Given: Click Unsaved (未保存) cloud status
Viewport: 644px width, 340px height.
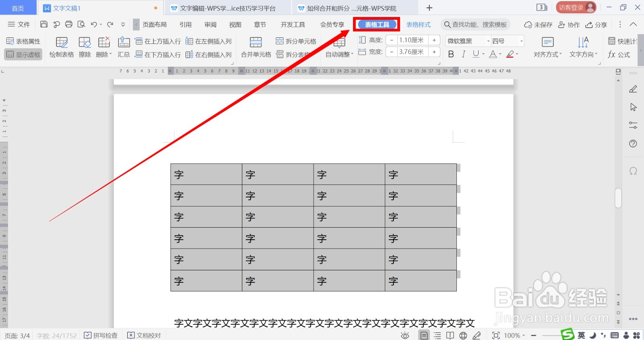Looking at the screenshot, I should pyautogui.click(x=538, y=25).
